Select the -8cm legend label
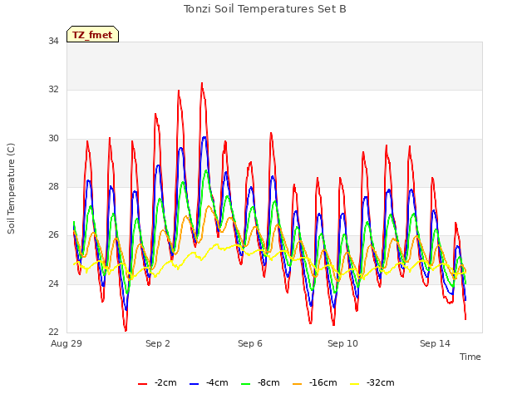The height and width of the screenshot is (399, 532). (268, 382)
